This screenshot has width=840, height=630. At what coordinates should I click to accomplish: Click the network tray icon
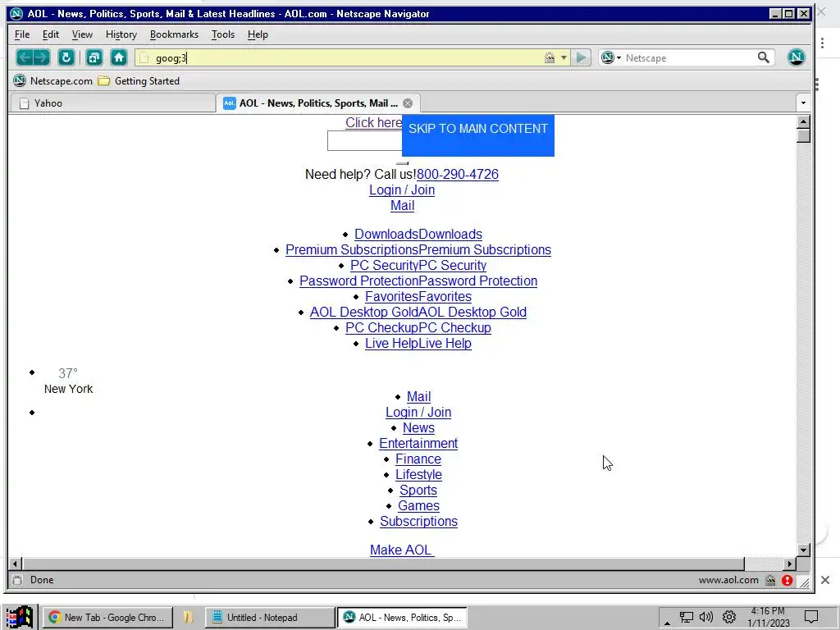[687, 617]
